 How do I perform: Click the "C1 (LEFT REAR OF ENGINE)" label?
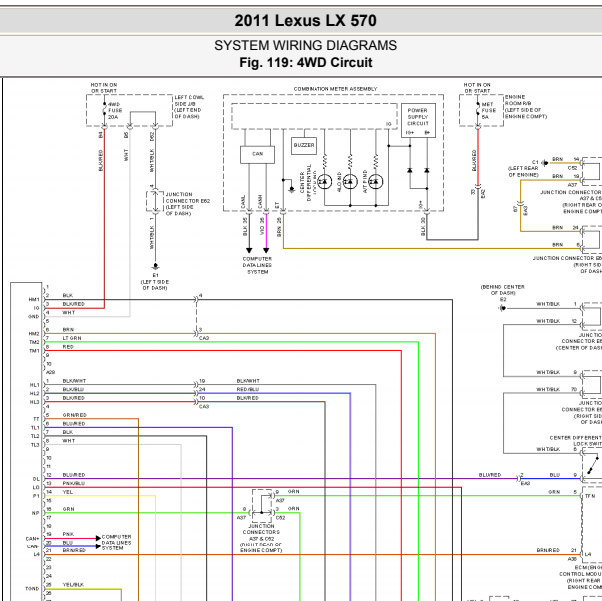click(x=524, y=169)
